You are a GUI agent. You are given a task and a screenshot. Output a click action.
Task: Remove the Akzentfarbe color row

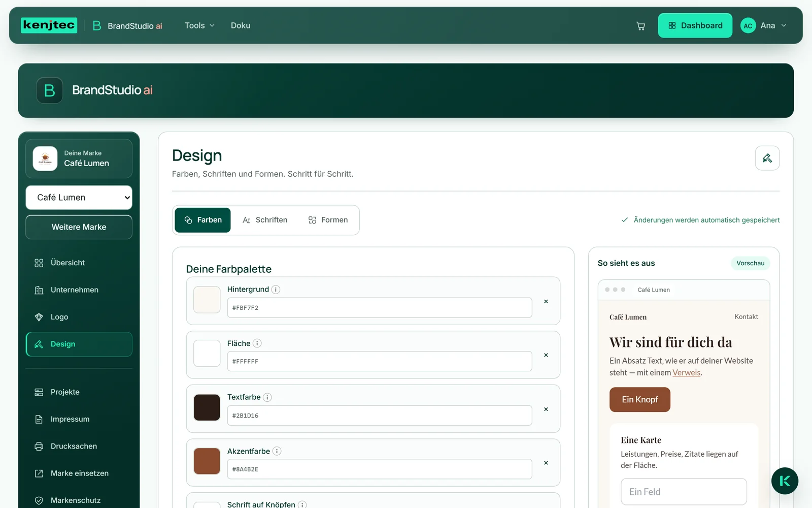(546, 463)
